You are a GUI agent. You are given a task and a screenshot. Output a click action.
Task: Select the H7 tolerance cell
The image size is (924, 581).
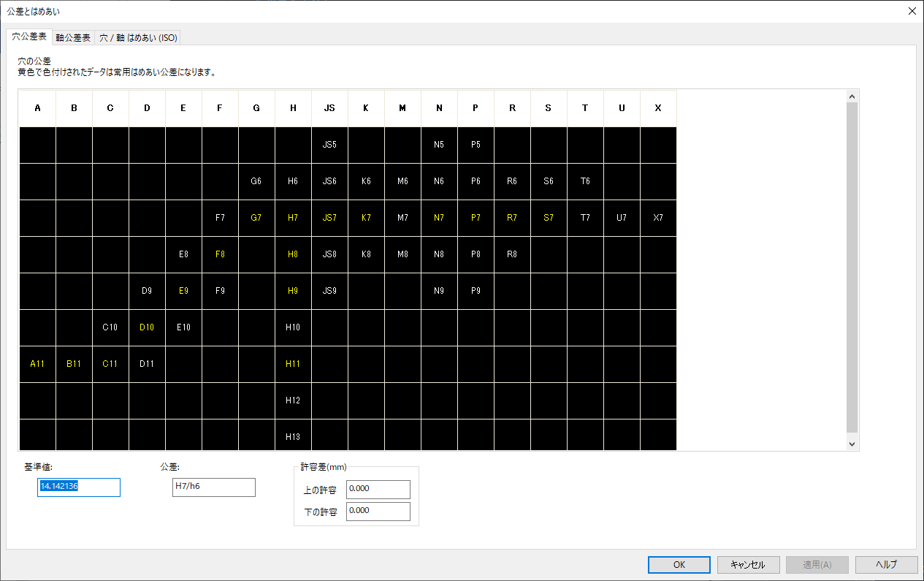pos(293,218)
